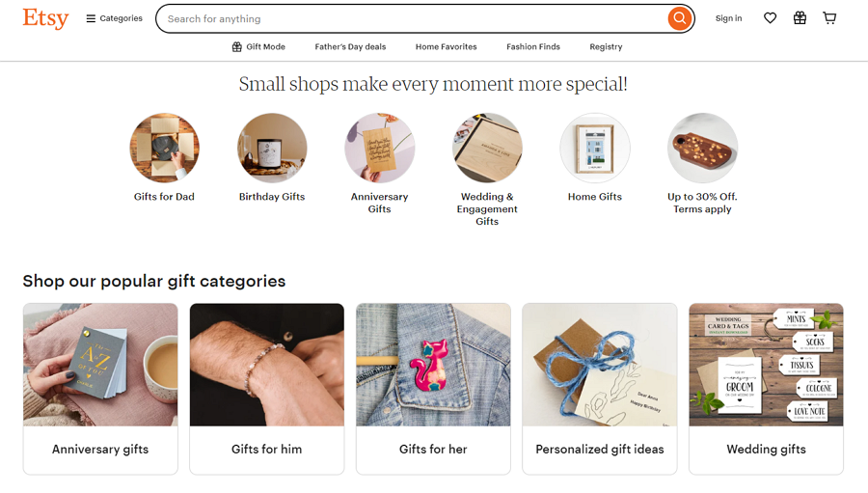Viewport: 868px width, 493px height.
Task: Click the orange search magnifier button
Action: (679, 18)
